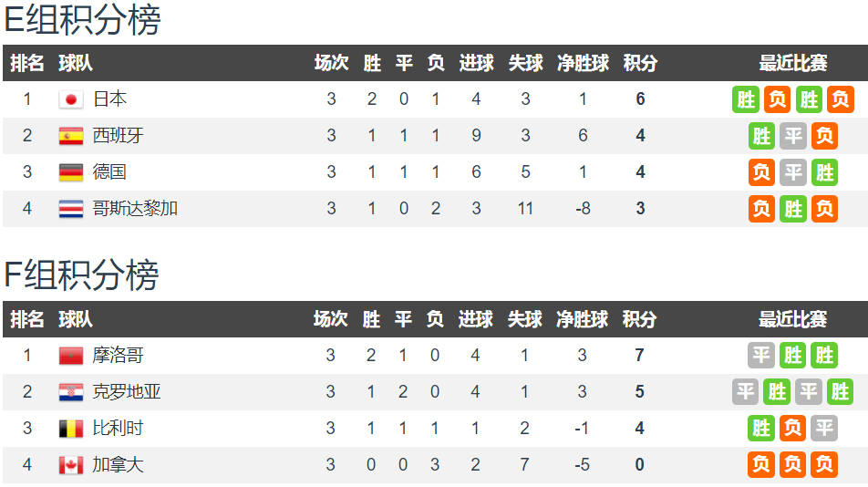This screenshot has width=868, height=487.
Task: Open the 西班牙 team link
Action: [x=118, y=136]
